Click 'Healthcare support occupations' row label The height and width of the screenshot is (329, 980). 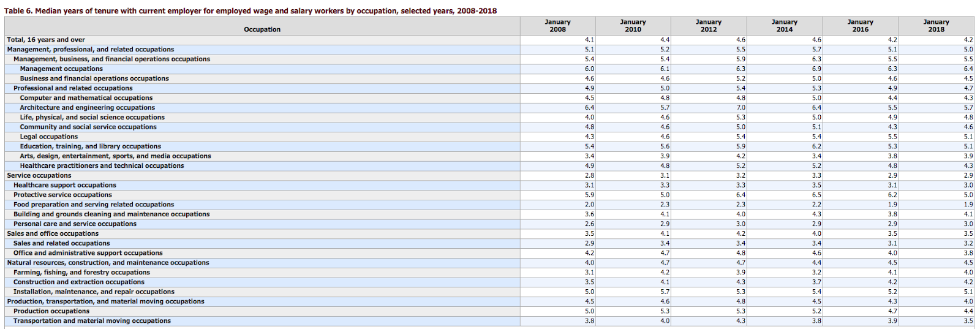point(65,185)
